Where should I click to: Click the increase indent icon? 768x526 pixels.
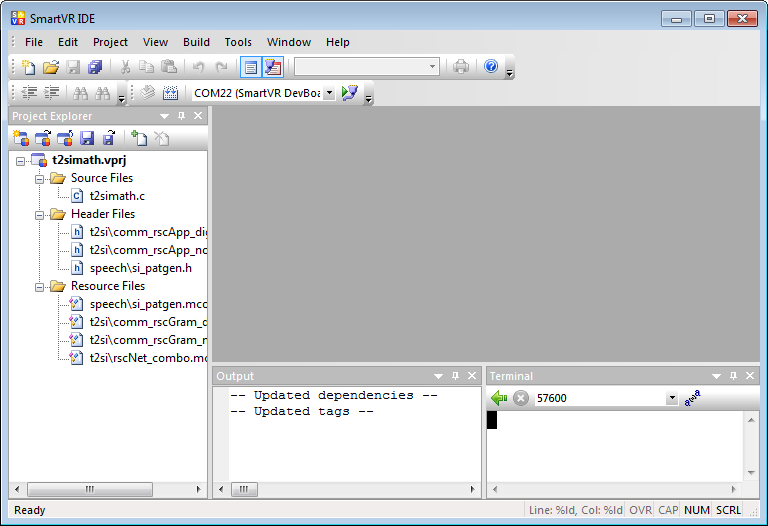51,93
